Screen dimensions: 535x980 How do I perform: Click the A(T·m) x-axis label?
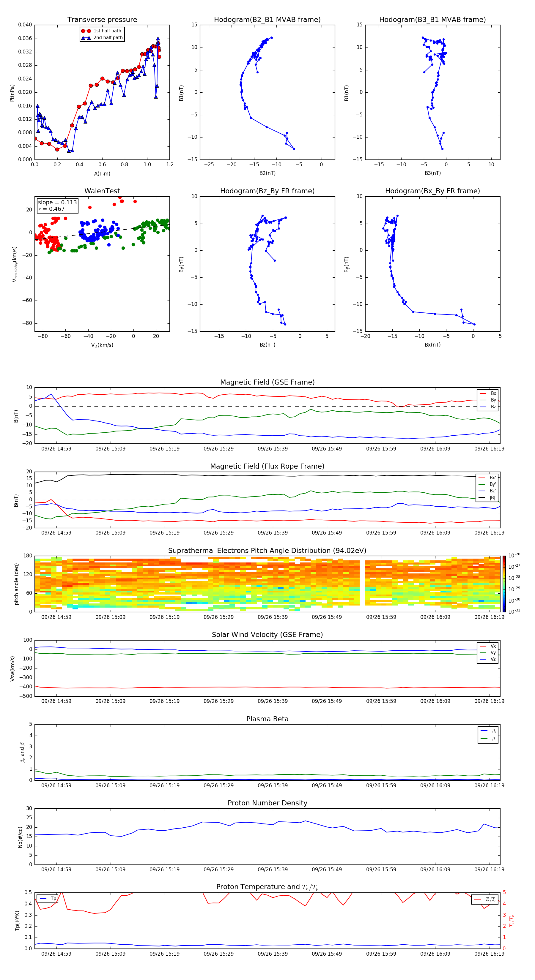pos(102,174)
